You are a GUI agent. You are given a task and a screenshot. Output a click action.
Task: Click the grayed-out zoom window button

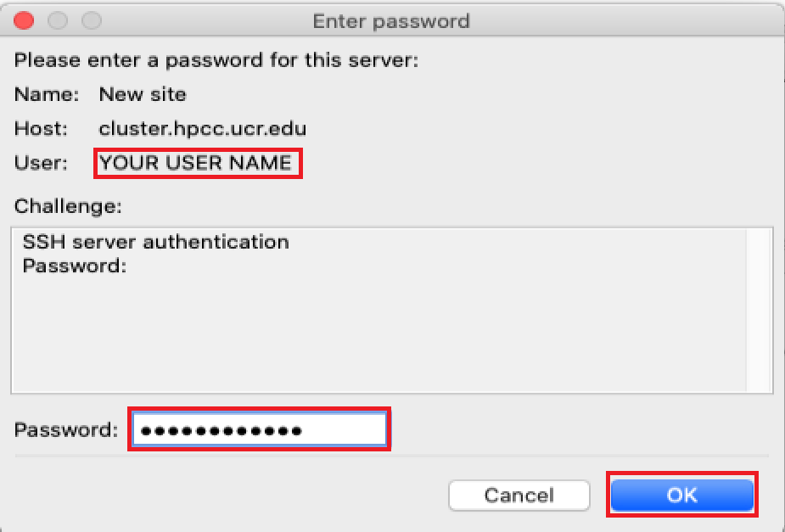(x=91, y=20)
